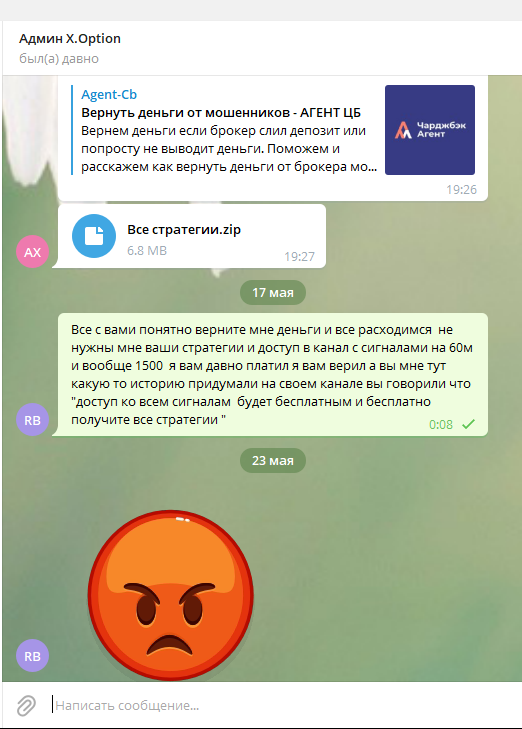The height and width of the screenshot is (729, 522).
Task: Open Админ X.Option chat profile header
Action: [x=70, y=39]
